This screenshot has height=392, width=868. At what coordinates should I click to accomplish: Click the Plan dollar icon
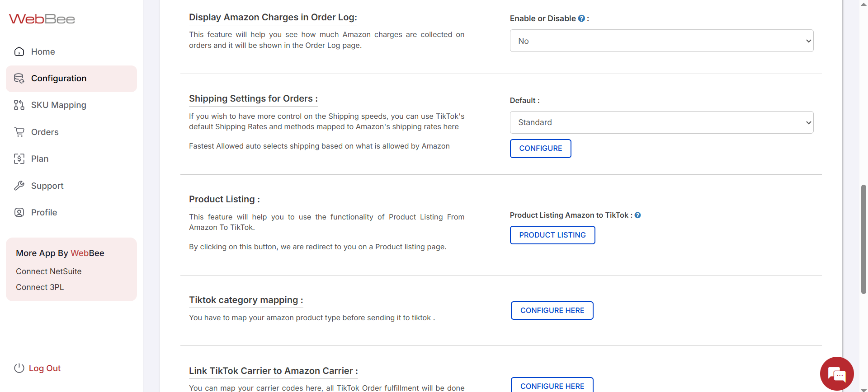(19, 159)
